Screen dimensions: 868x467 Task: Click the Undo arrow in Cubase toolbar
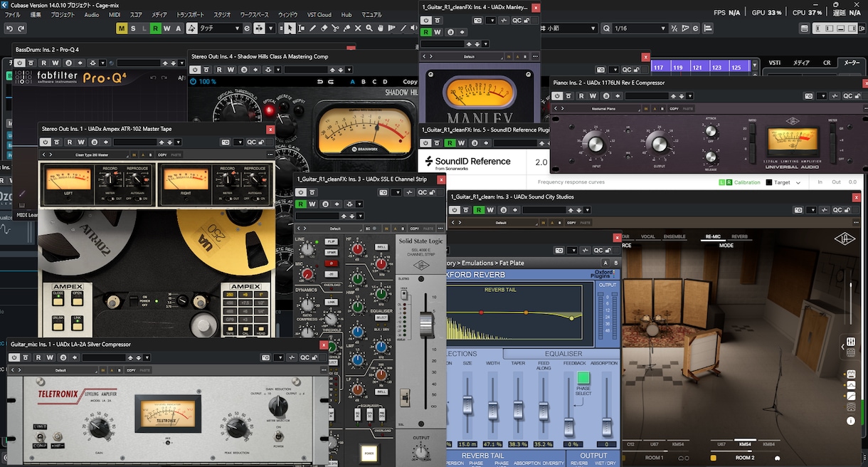click(9, 28)
